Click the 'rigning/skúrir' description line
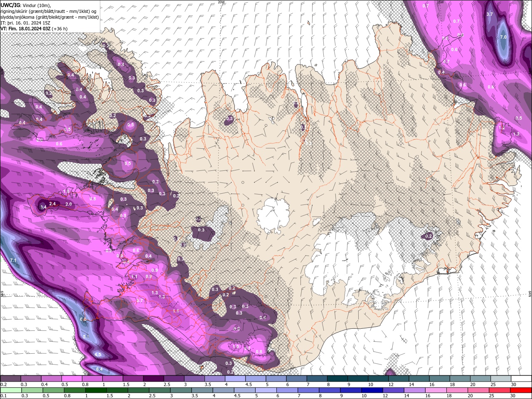 click(49, 11)
